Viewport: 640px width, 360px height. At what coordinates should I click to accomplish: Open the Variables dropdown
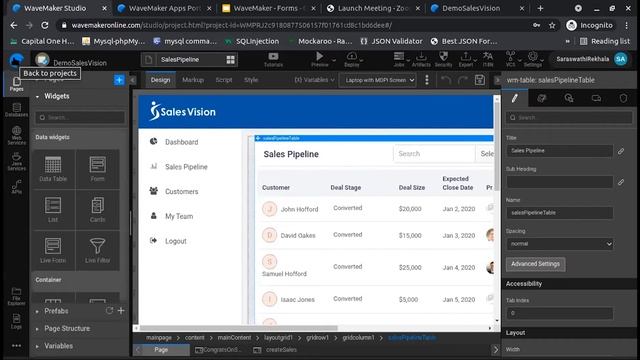coord(314,80)
